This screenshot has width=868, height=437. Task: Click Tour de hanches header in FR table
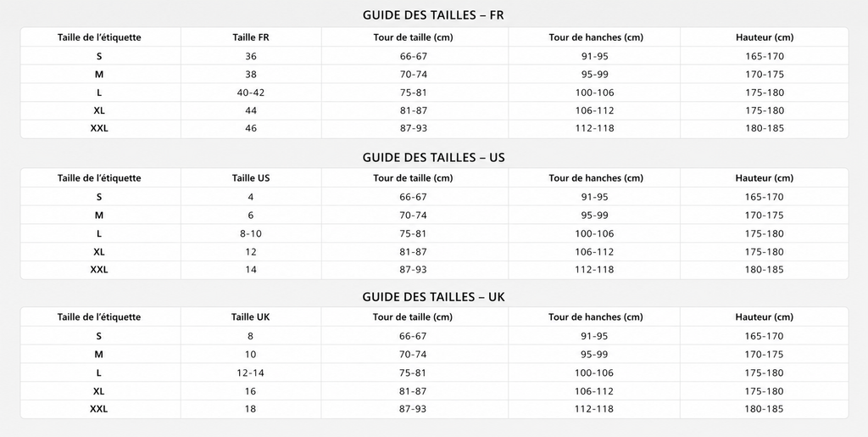click(x=596, y=37)
